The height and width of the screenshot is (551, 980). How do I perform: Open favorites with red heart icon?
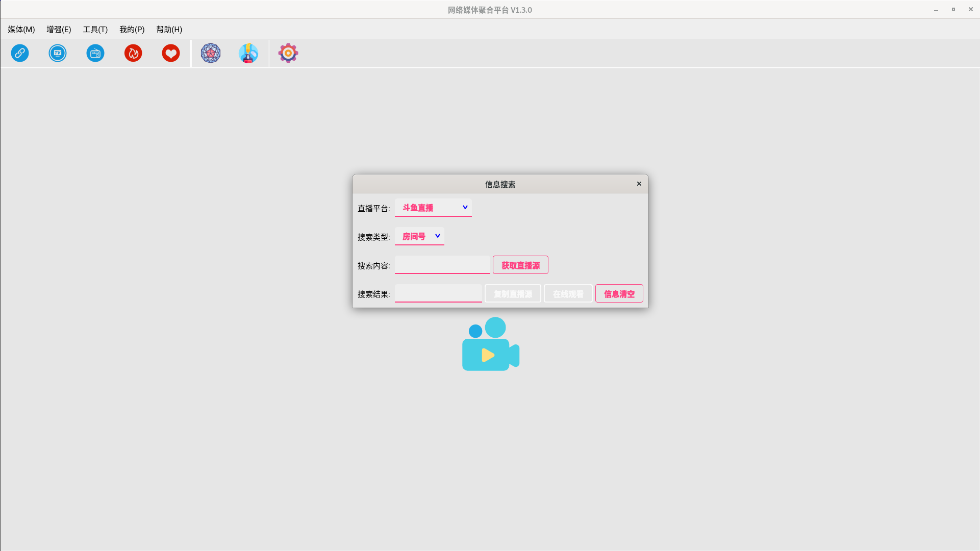click(171, 53)
